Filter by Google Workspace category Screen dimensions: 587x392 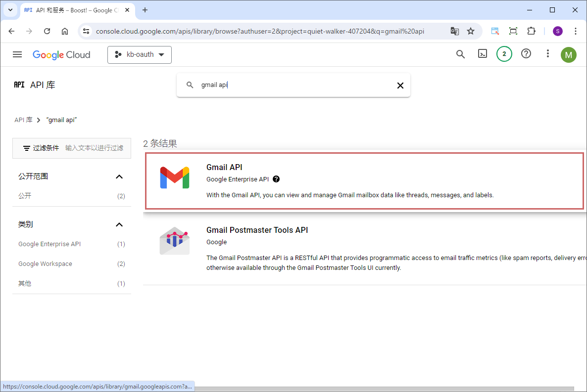pos(45,264)
